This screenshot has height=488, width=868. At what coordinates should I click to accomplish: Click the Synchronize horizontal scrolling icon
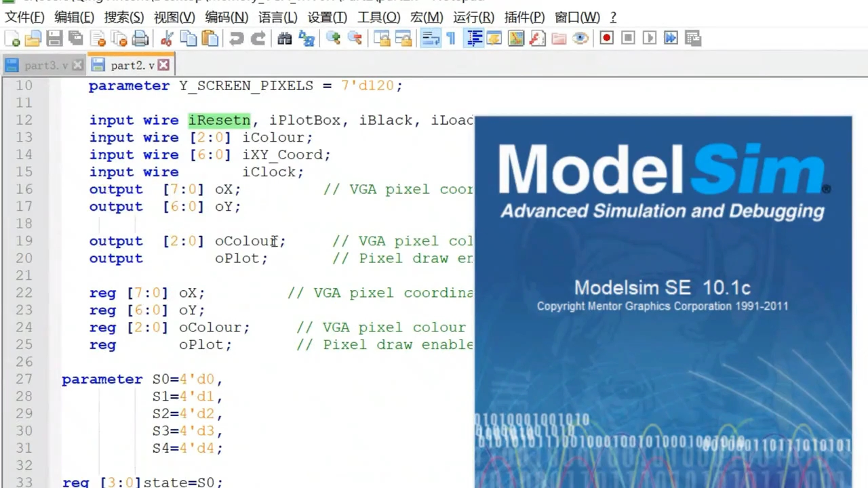403,38
